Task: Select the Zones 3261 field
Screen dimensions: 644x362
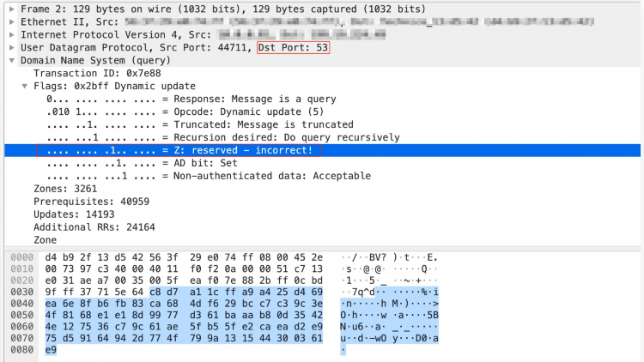Action: point(65,189)
